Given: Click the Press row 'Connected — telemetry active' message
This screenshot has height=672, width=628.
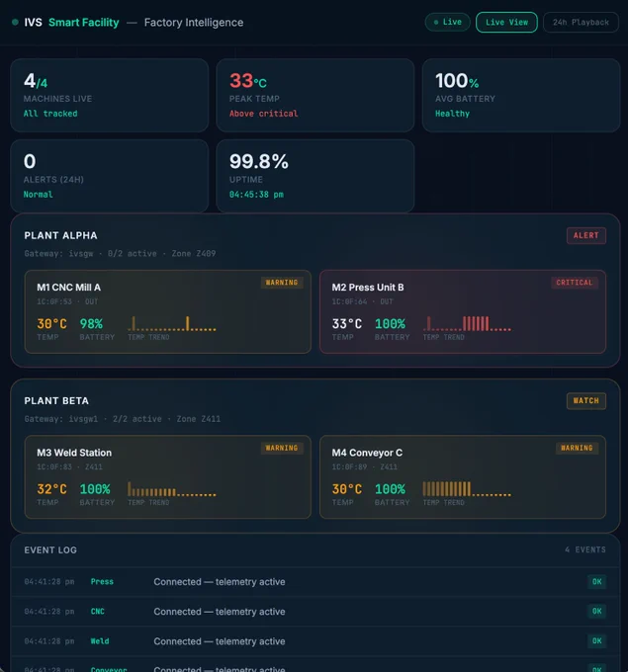Looking at the screenshot, I should click(x=220, y=582).
